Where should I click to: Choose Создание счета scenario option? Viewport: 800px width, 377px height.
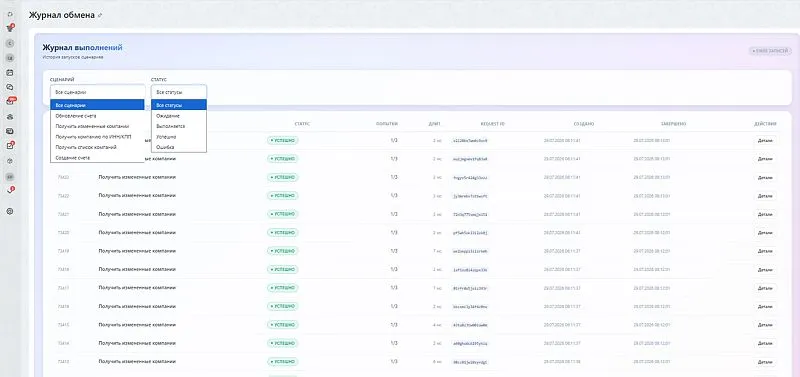[x=97, y=158]
